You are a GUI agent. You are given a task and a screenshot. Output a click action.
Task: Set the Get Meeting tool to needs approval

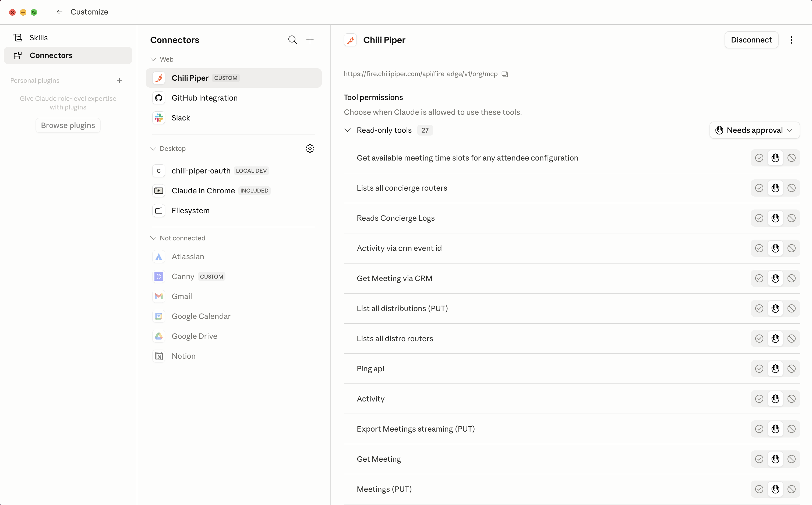click(x=775, y=459)
